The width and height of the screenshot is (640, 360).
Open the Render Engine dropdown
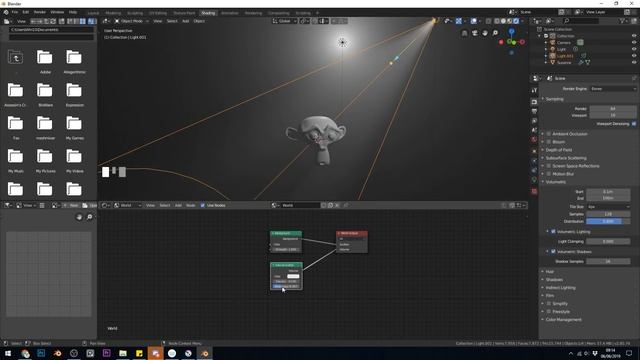coord(613,89)
